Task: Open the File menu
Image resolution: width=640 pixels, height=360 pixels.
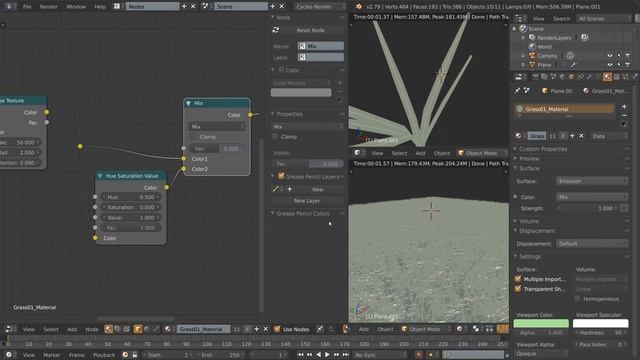Action: (27, 7)
